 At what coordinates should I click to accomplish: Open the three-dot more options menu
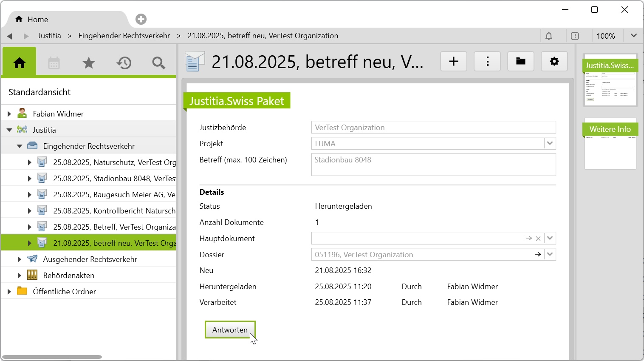point(487,62)
